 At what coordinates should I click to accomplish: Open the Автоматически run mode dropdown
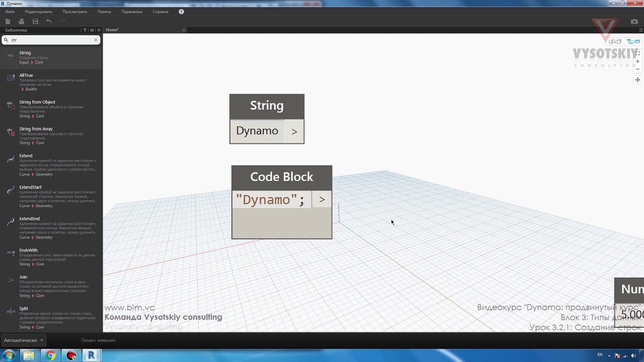[x=23, y=340]
